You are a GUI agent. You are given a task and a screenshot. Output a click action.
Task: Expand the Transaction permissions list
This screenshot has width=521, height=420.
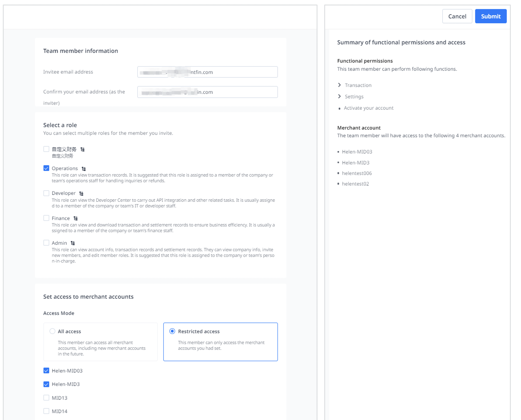click(x=340, y=85)
